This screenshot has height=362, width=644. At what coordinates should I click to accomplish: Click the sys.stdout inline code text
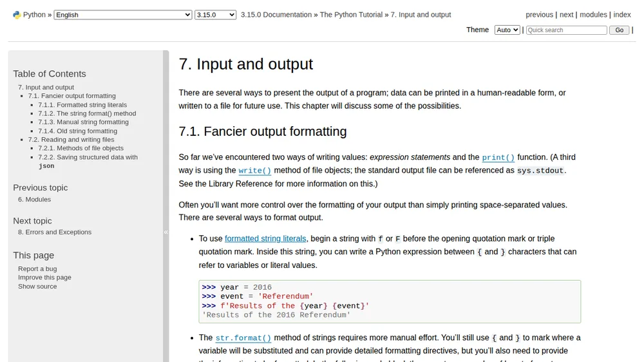pyautogui.click(x=540, y=171)
